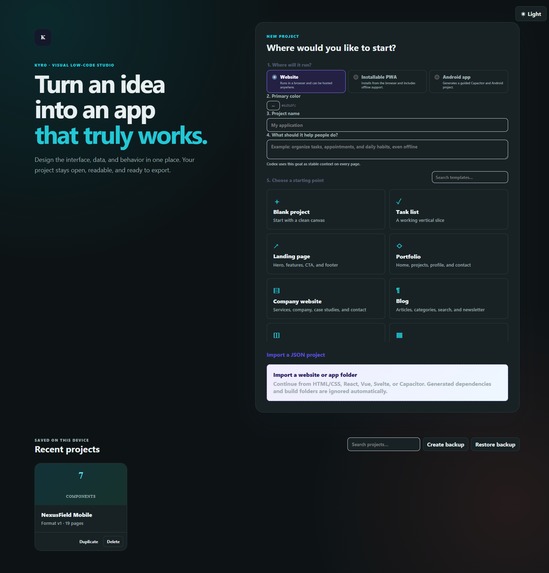Click 'Services, company, case studies, and contact' text
Screen dimensions: 549x573
[x=319, y=310]
